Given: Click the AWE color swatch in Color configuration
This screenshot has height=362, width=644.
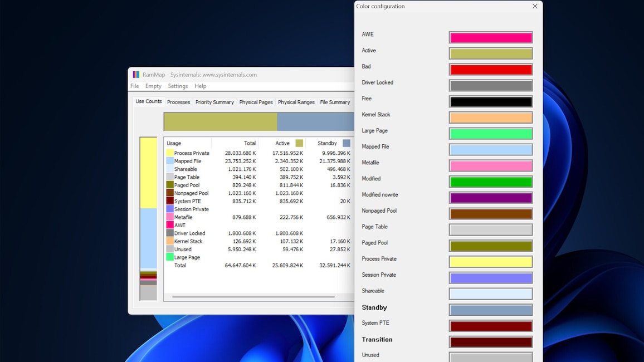Looking at the screenshot, I should [x=491, y=38].
